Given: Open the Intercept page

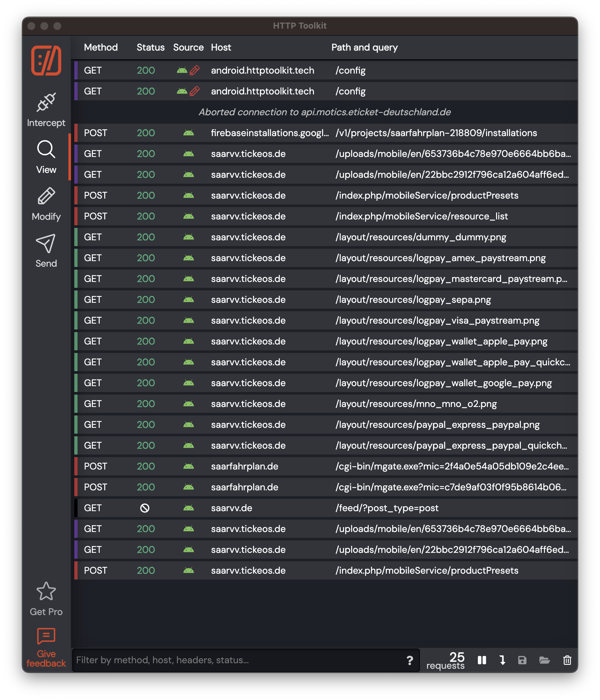Looking at the screenshot, I should 46,110.
